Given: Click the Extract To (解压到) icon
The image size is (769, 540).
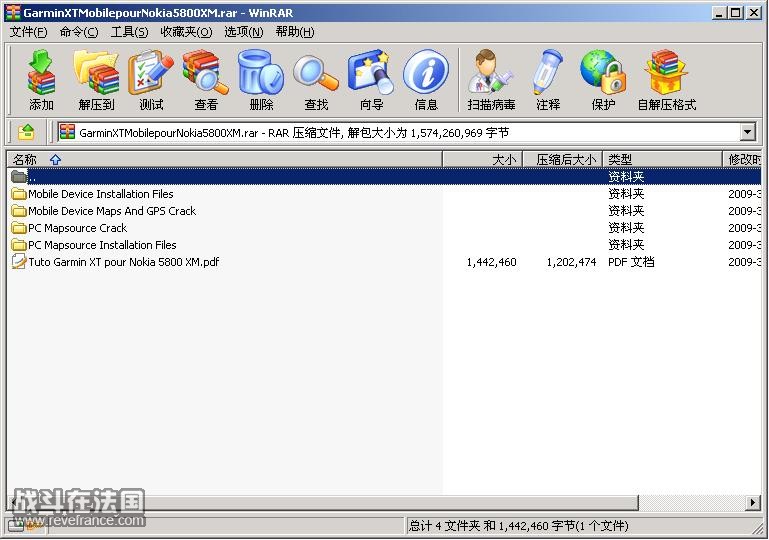Looking at the screenshot, I should [96, 80].
